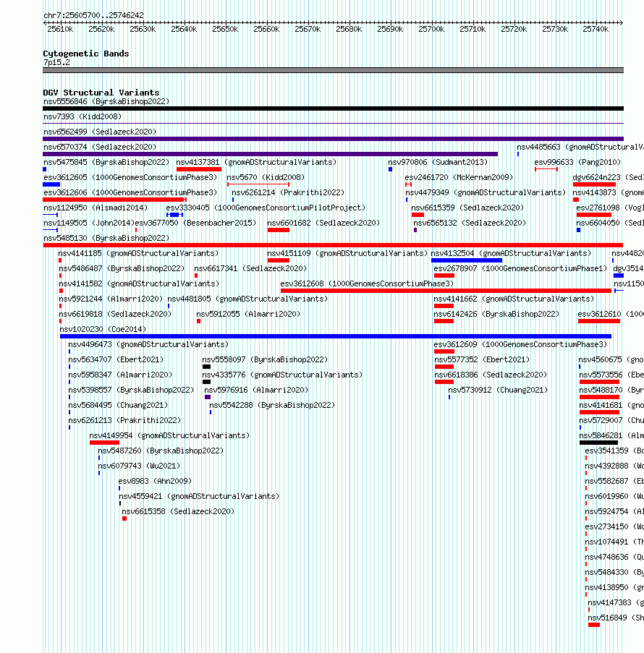Image resolution: width=644 pixels, height=653 pixels.
Task: Click the nsv5670 (Kidd2008) label
Action: point(266,177)
